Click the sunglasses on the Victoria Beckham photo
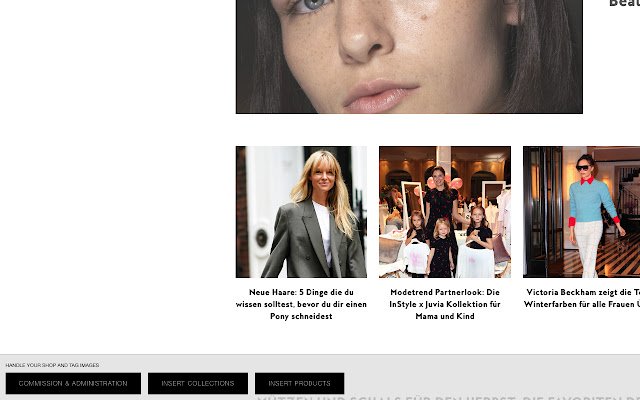 [582, 167]
